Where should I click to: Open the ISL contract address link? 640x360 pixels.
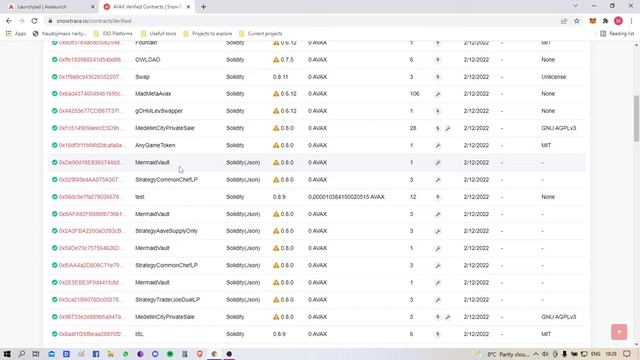click(90, 334)
